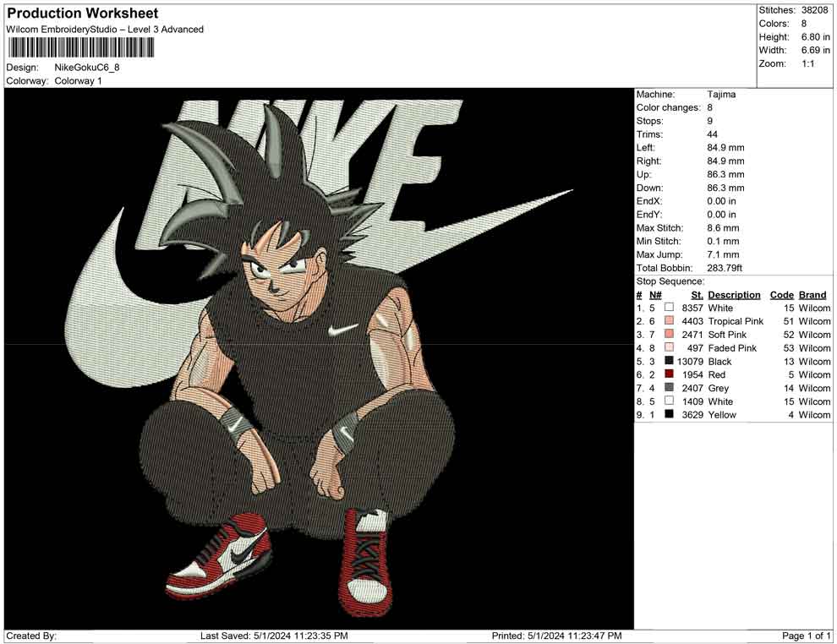Click the White color swatch in stop 8
Viewport: 837px width, 644px height.
pos(669,401)
